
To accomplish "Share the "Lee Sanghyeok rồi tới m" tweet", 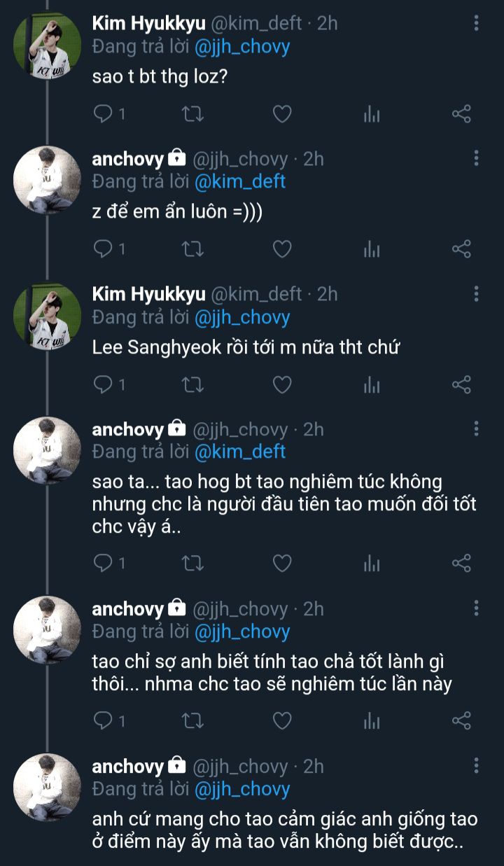I will tap(461, 384).
